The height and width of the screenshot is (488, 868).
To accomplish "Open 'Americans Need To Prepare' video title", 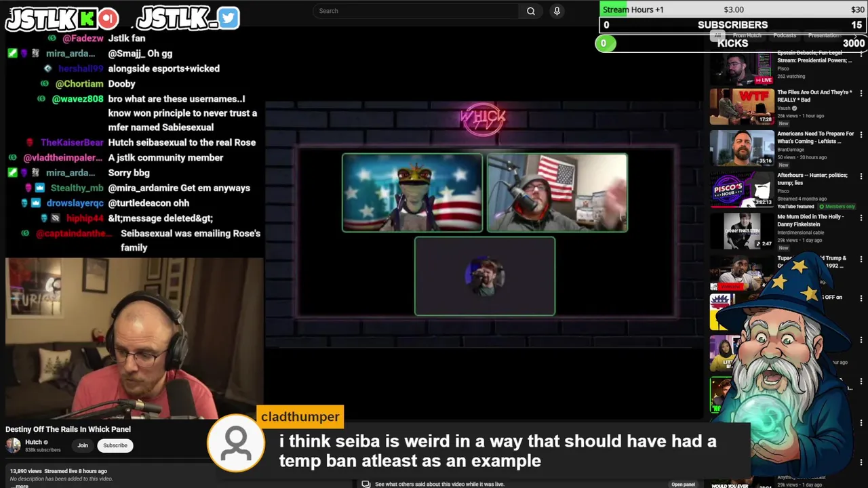I will pos(816,137).
